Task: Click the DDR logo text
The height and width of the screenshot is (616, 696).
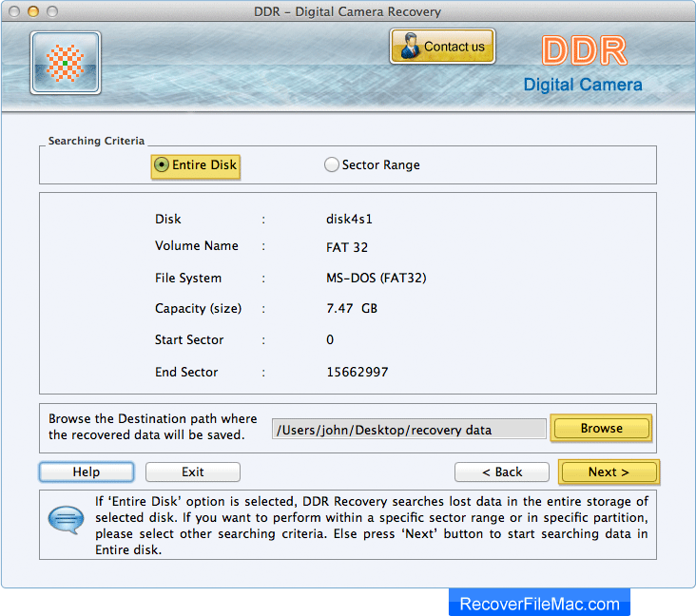Action: pos(584,50)
